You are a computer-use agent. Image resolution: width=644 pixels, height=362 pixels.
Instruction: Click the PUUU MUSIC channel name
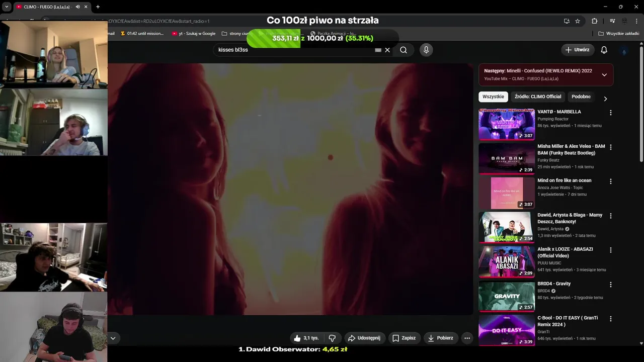[x=549, y=263]
